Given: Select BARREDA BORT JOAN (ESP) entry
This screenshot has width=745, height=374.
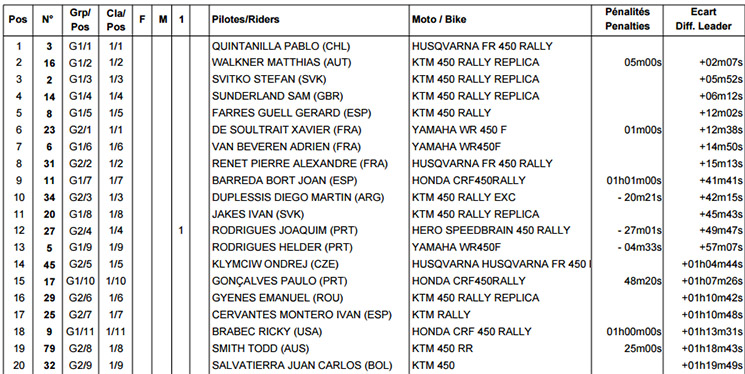Looking at the screenshot, I should [x=284, y=181].
